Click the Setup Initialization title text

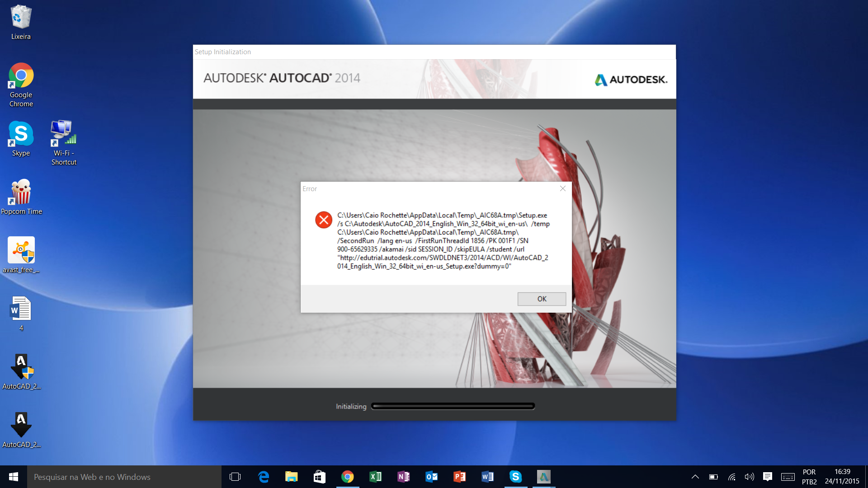(223, 52)
